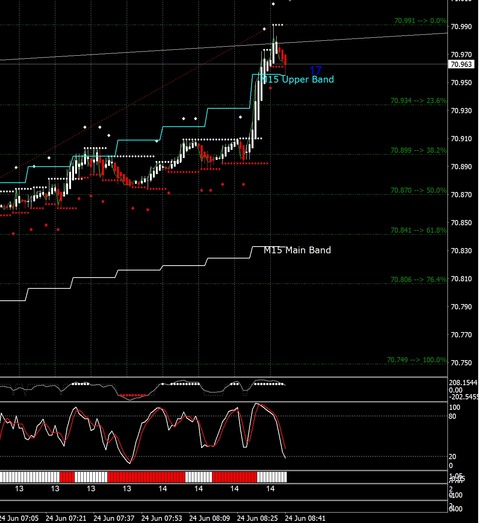Click time axis label "24 Jun 08:09"
Screen dimensions: 480x523
point(209,518)
